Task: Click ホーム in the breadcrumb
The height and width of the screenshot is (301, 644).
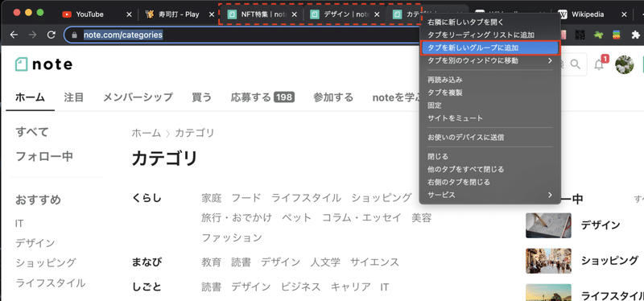Action: tap(147, 133)
